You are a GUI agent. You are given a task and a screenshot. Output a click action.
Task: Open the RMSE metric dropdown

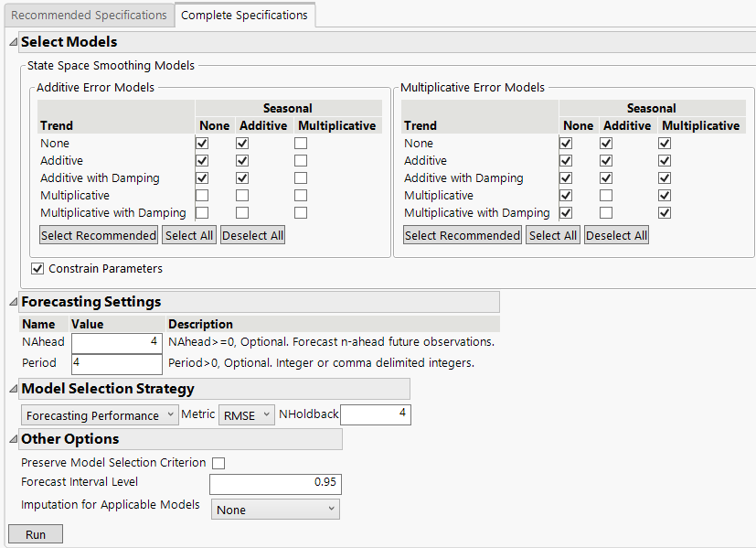(x=247, y=415)
